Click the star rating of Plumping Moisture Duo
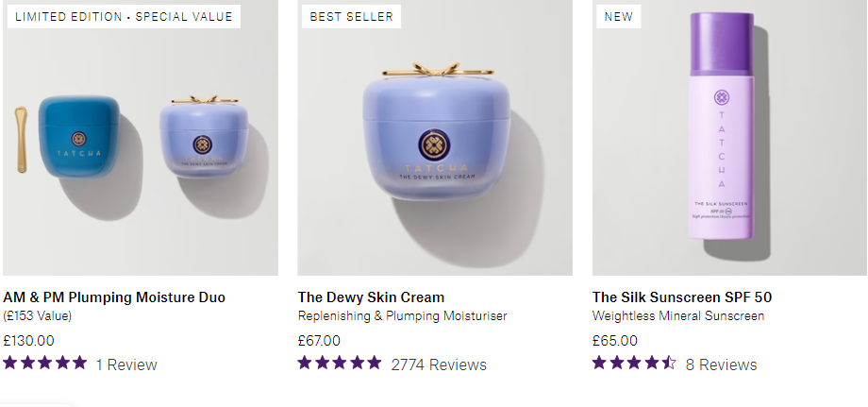 click(x=45, y=364)
